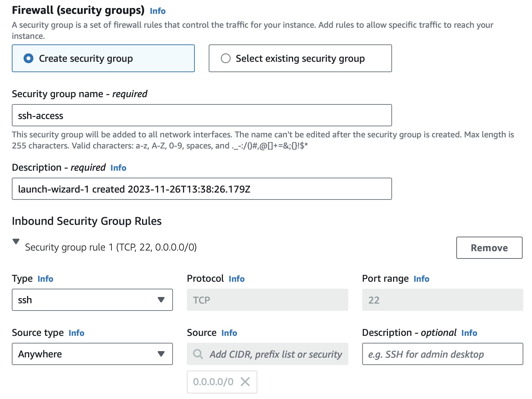Click the search magnifier icon in Source field
The height and width of the screenshot is (399, 532).
[198, 354]
